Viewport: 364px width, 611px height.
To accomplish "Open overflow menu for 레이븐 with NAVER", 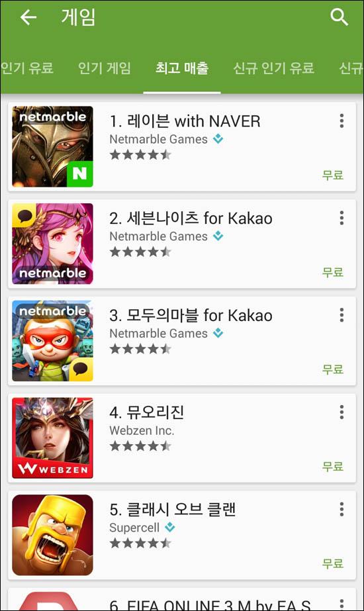I will tap(341, 120).
